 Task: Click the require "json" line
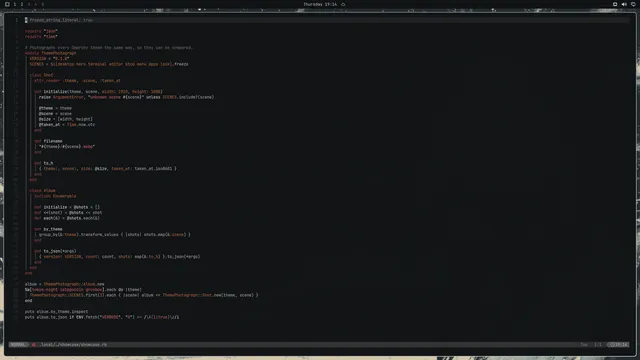click(x=41, y=31)
